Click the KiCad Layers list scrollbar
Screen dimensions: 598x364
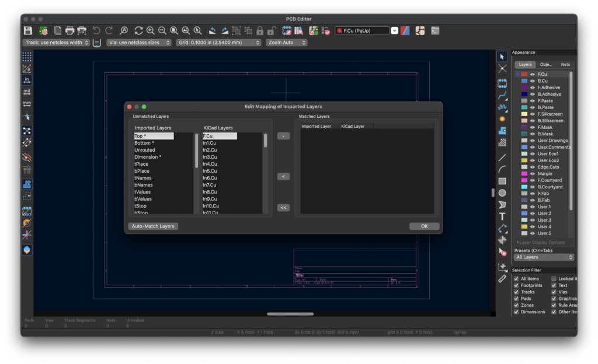pos(266,141)
